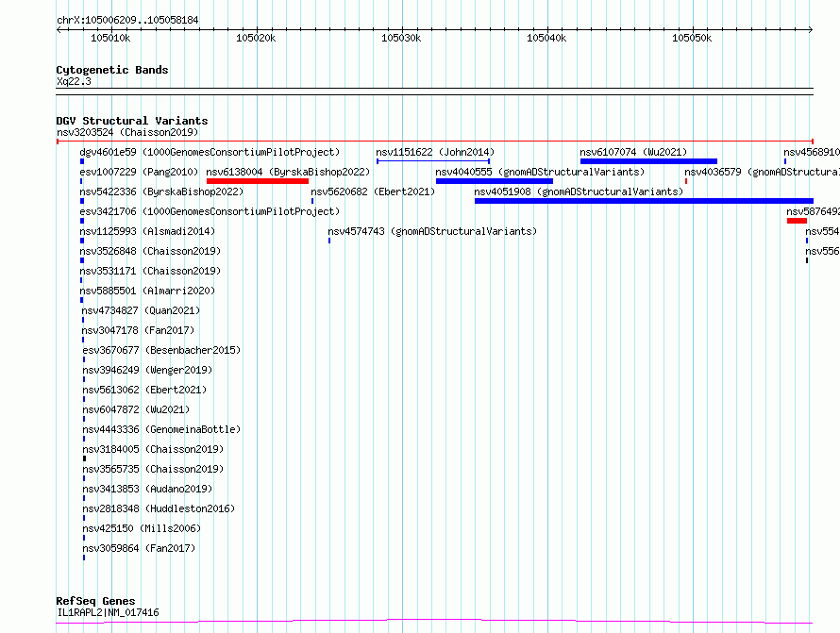Select the dgv4601e59 variant label

(x=210, y=152)
